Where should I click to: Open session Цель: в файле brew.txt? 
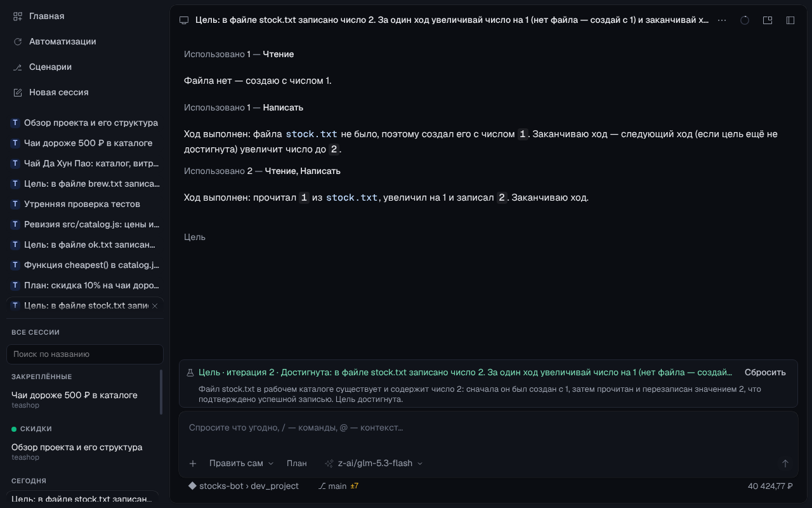[85, 184]
